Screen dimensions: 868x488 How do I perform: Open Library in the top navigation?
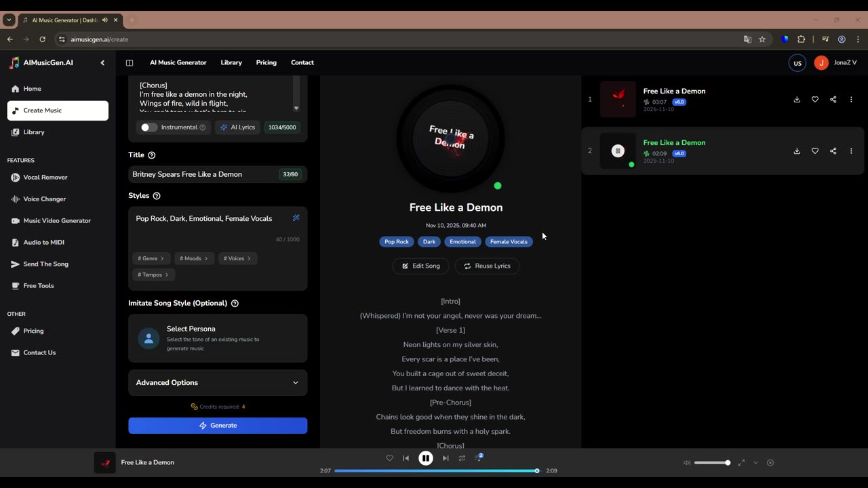pos(231,62)
